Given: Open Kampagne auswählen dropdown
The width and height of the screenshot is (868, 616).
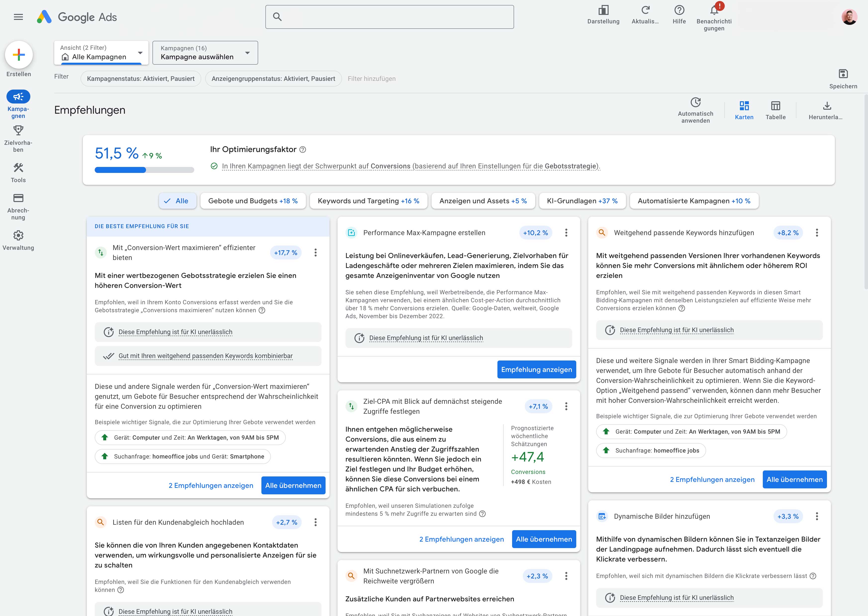Looking at the screenshot, I should tap(205, 53).
